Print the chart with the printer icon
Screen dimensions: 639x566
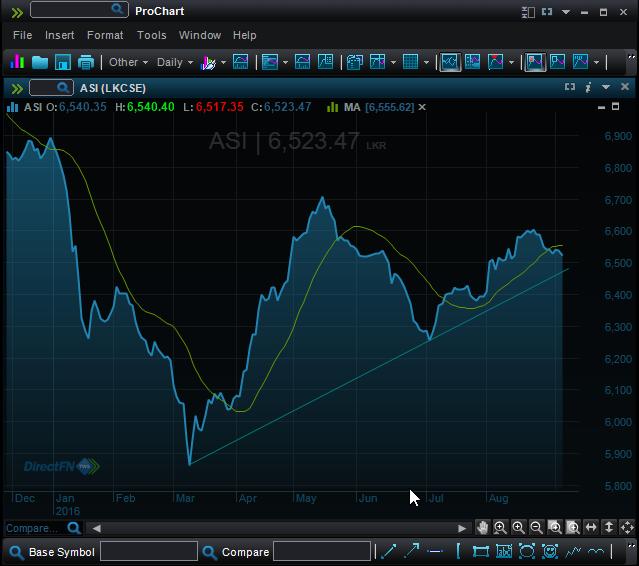[86, 62]
